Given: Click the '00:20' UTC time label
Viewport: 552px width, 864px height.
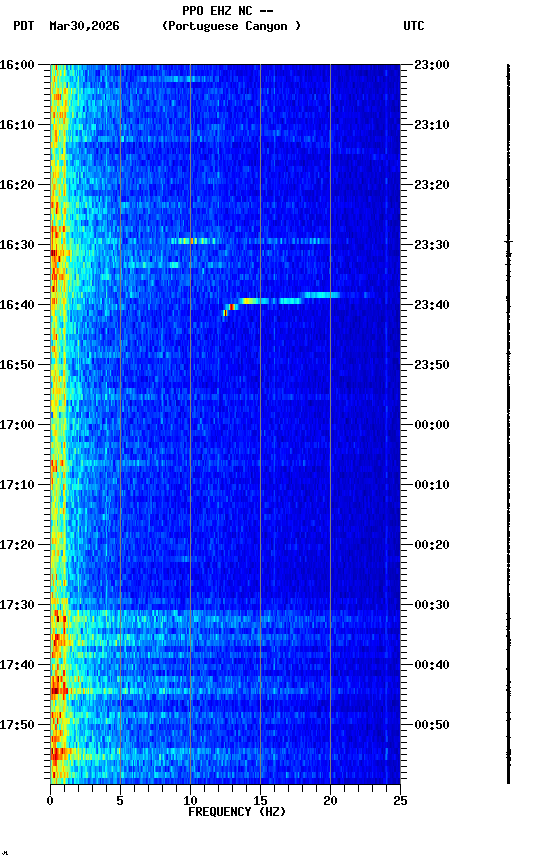Looking at the screenshot, I should tap(432, 546).
